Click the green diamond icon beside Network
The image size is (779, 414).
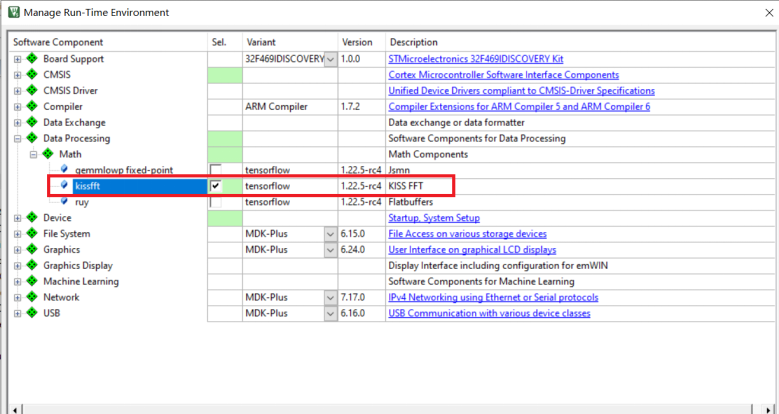tap(31, 298)
